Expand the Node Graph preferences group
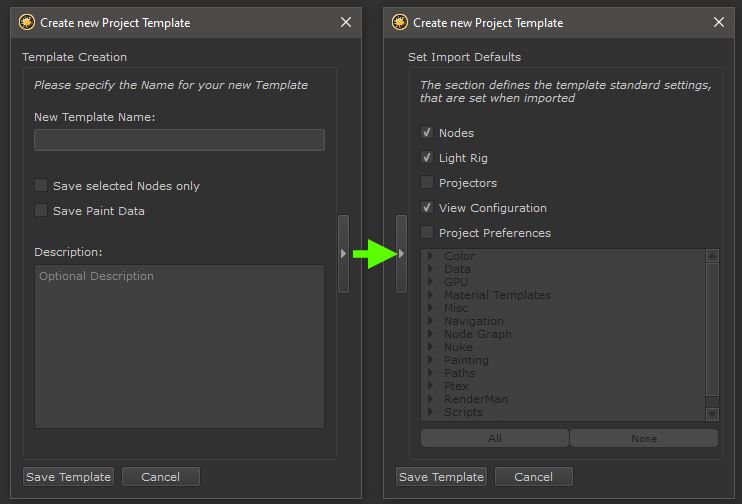This screenshot has width=742, height=504. click(x=430, y=334)
